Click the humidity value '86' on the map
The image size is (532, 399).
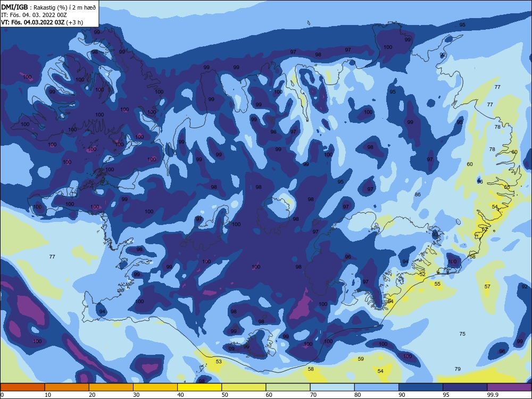coord(418,194)
